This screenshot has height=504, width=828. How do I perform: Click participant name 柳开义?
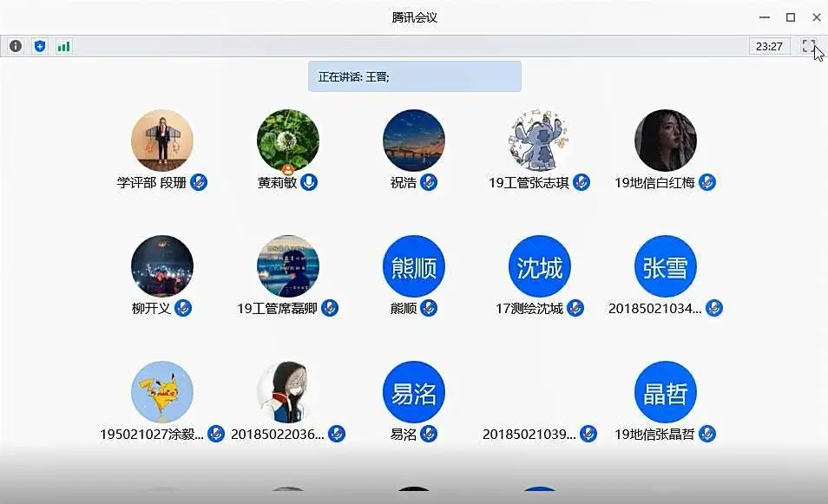[x=152, y=308]
